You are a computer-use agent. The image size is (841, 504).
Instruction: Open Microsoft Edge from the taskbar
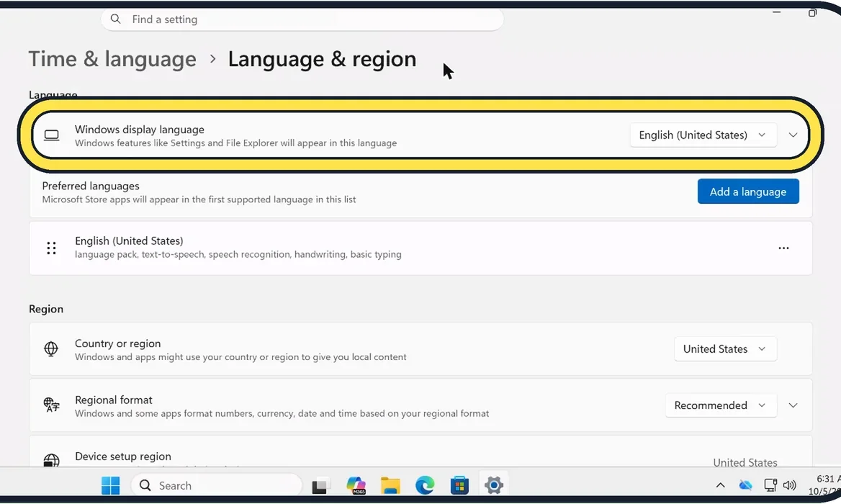coord(425,485)
